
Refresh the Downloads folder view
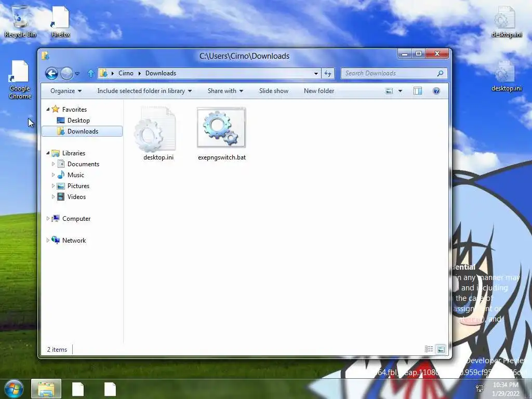click(x=328, y=73)
